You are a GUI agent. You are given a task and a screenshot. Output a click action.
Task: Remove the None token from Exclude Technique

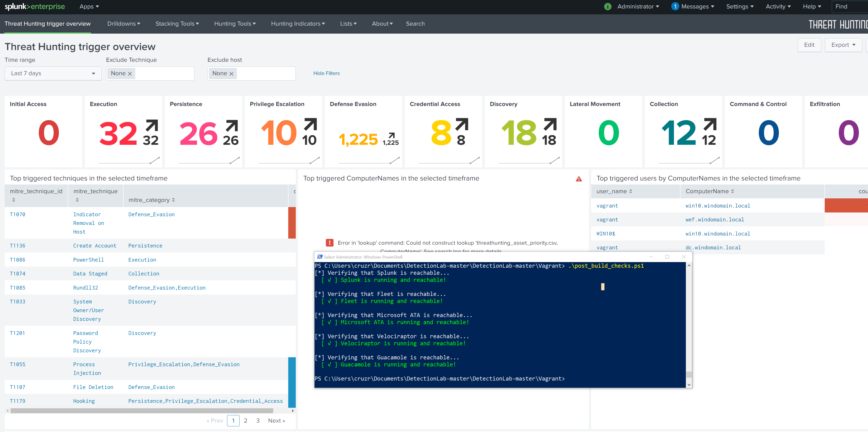click(130, 73)
